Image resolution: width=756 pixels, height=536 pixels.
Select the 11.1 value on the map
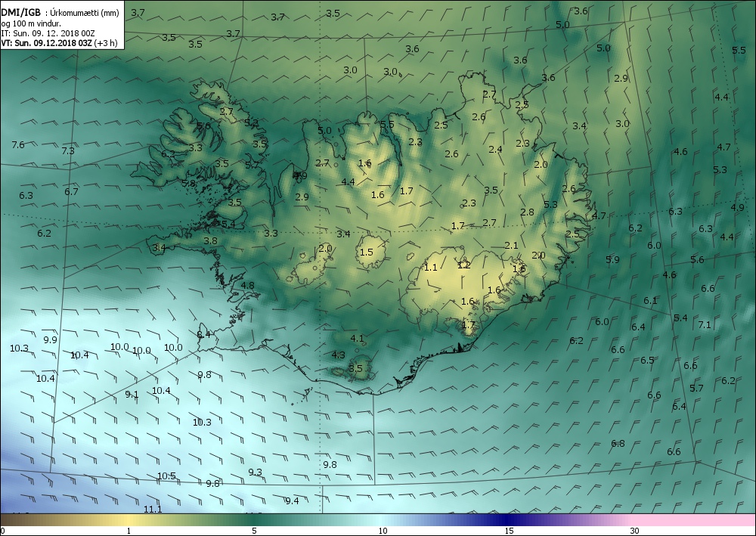pyautogui.click(x=153, y=509)
